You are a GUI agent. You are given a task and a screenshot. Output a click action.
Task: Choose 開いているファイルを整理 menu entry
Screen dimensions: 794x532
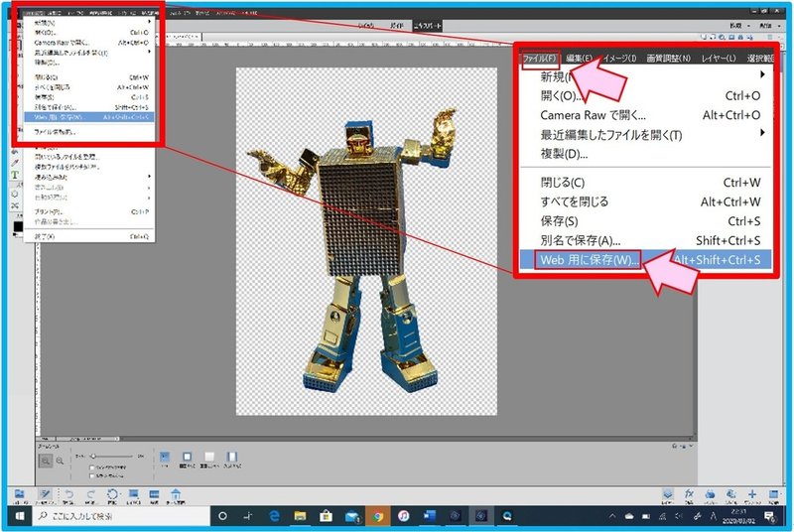[x=89, y=157]
